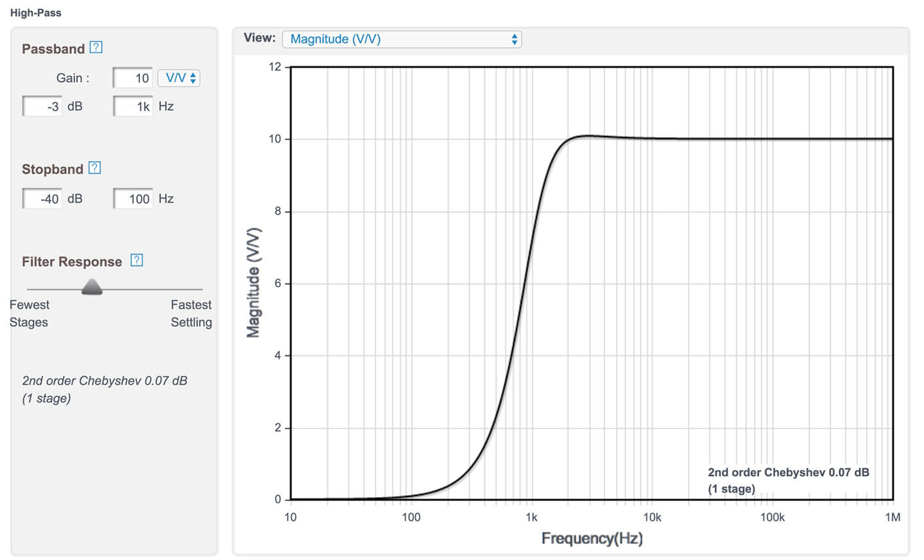The image size is (924, 560).
Task: Open the Stopband help icon
Action: [x=95, y=168]
